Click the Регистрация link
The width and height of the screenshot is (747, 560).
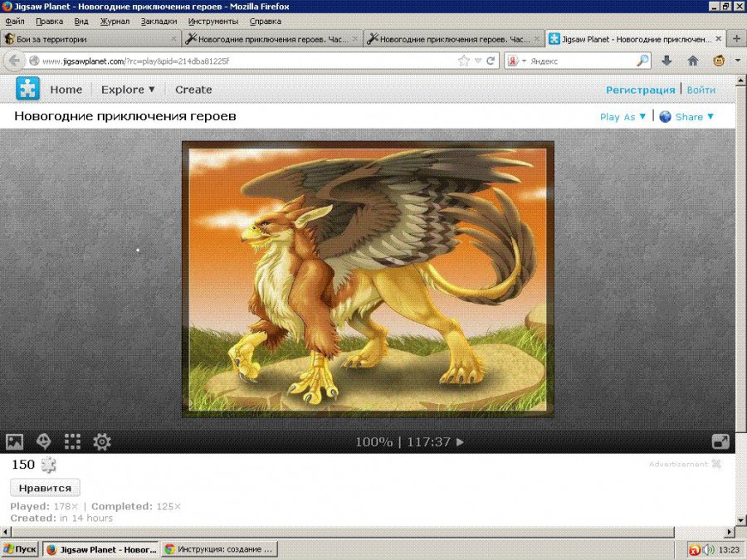click(640, 90)
